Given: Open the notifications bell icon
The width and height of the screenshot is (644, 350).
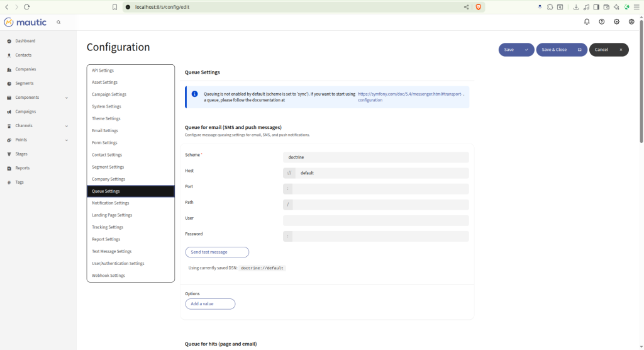Looking at the screenshot, I should 587,21.
